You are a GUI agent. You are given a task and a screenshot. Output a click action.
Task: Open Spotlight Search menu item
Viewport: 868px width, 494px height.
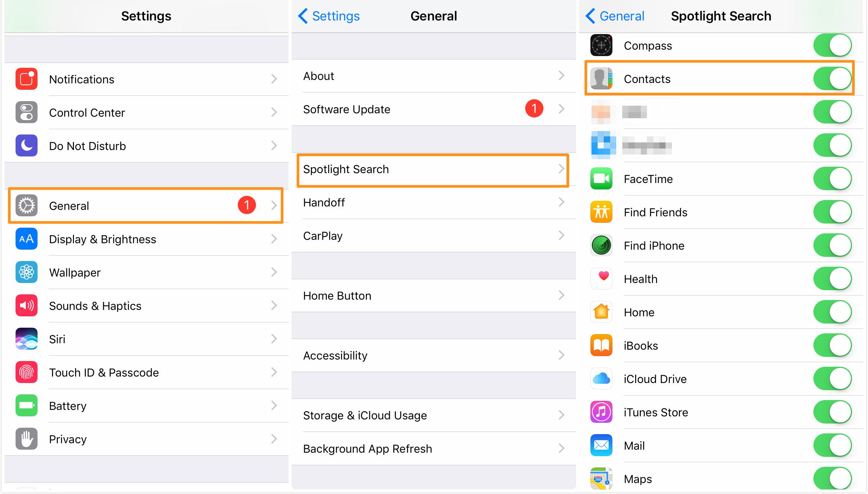tap(433, 170)
